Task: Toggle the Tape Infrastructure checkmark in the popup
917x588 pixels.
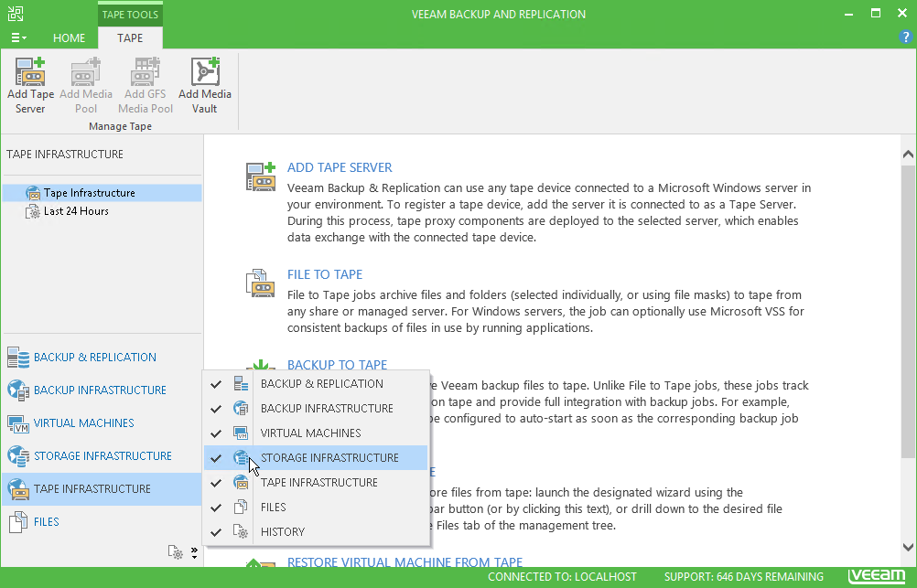Action: click(216, 483)
